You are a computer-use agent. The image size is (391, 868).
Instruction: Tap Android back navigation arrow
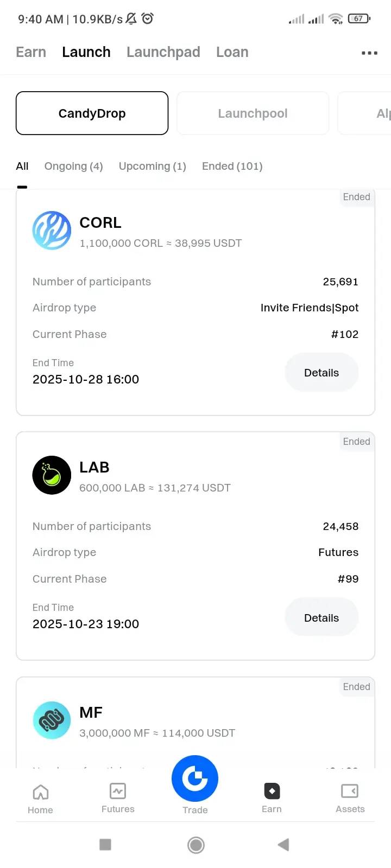[283, 845]
